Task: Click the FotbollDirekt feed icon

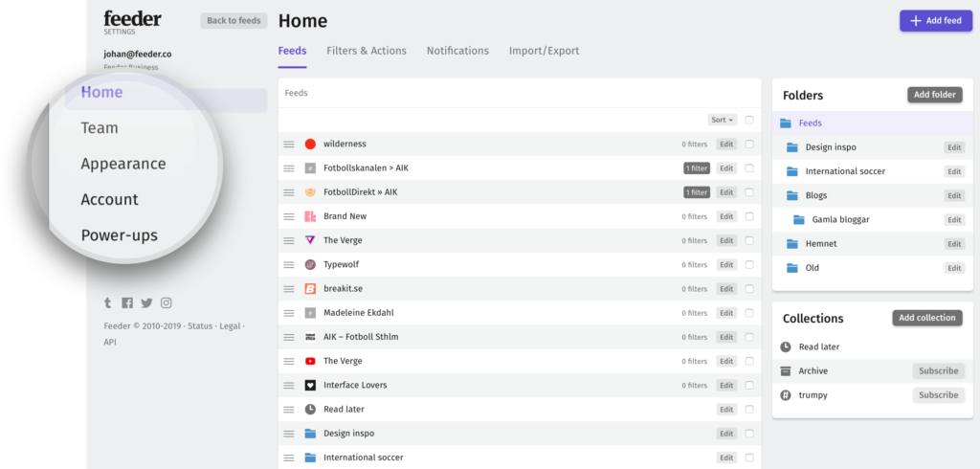Action: pyautogui.click(x=310, y=192)
